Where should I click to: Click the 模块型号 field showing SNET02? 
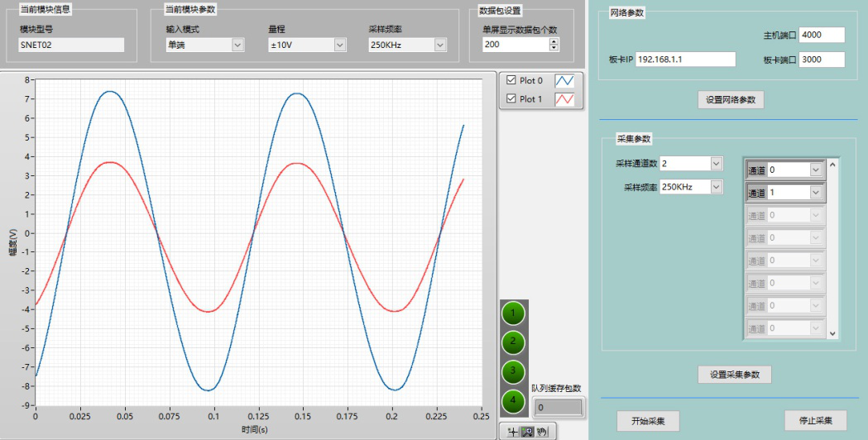coord(71,45)
